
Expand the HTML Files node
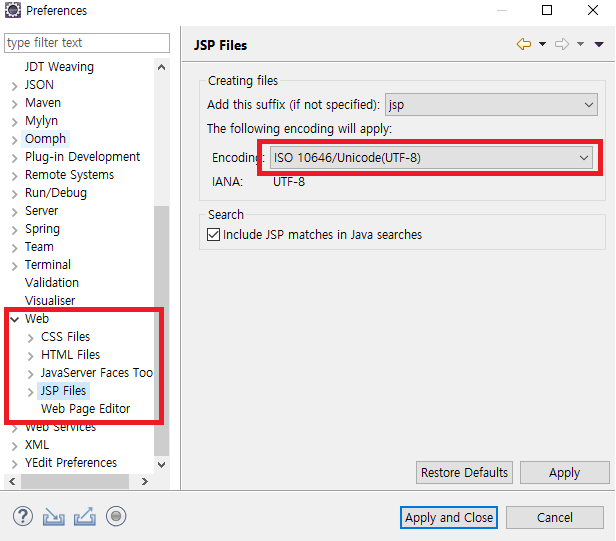coord(31,356)
